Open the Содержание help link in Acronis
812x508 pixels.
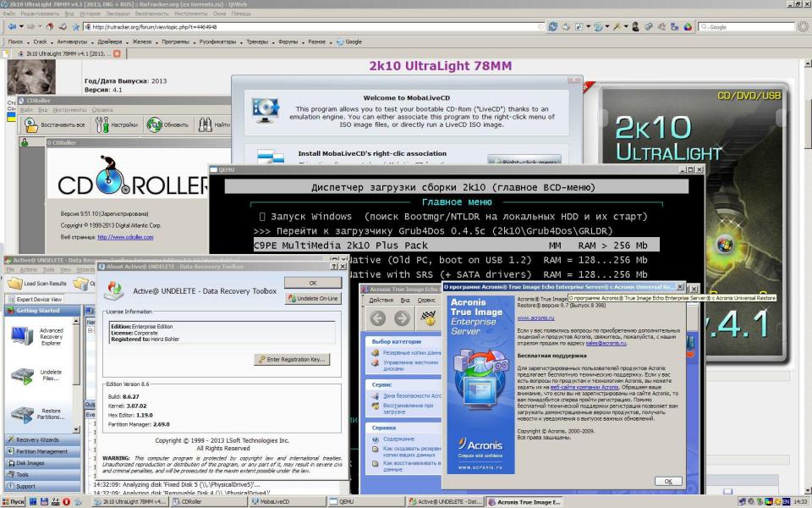coord(398,439)
